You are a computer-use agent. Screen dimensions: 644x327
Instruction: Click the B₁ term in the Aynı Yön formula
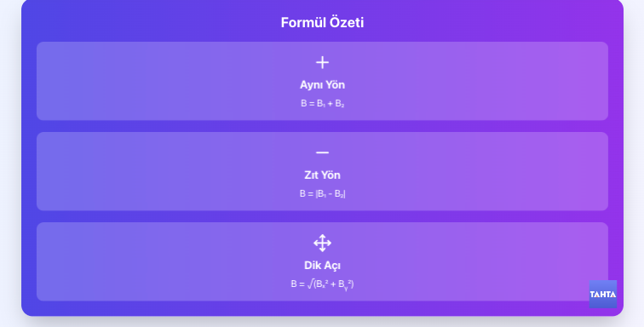tap(321, 104)
